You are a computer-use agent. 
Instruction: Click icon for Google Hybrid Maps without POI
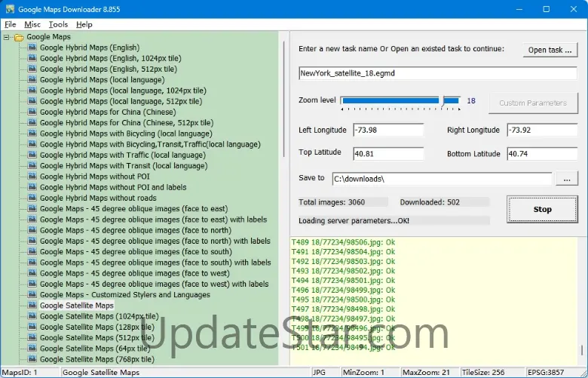click(x=32, y=177)
